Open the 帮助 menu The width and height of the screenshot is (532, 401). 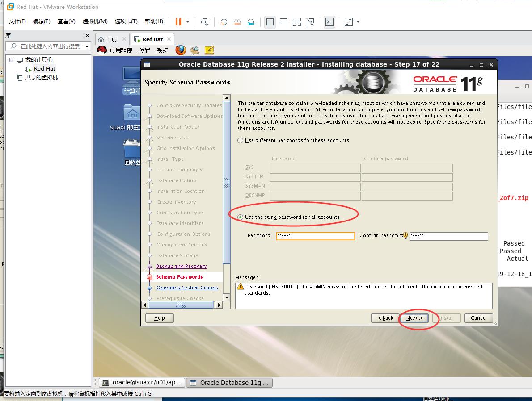[x=154, y=21]
